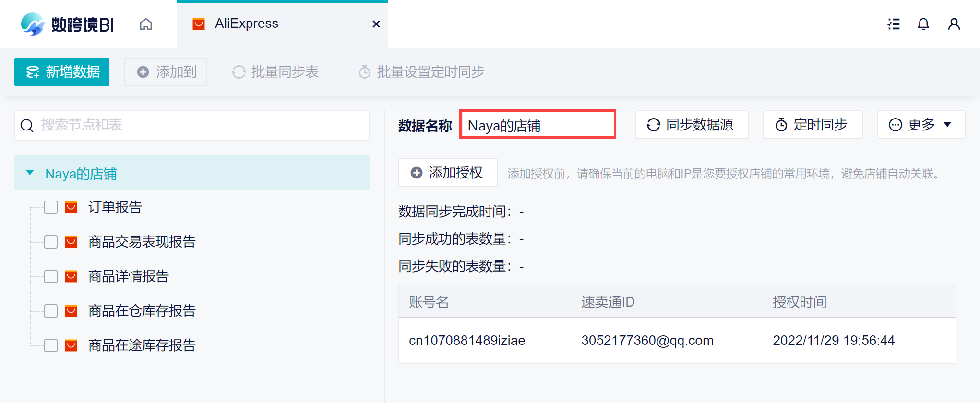Click the 添加授权 button
Viewport: 980px width, 403px height.
[448, 173]
